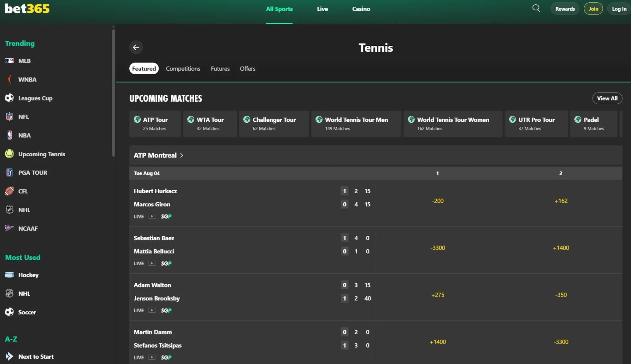The height and width of the screenshot is (364, 631).
Task: Watch live stream for Damm vs Tsitsipas
Action: (152, 357)
